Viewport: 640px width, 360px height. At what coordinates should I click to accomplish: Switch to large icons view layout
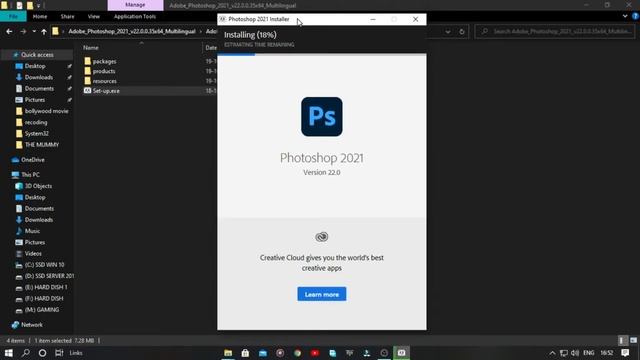(x=633, y=340)
